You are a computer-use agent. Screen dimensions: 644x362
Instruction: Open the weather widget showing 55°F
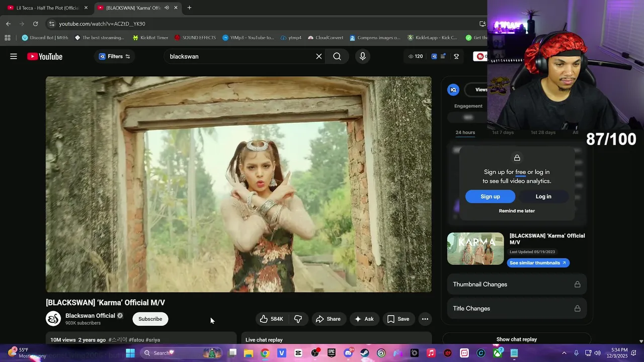(x=26, y=352)
